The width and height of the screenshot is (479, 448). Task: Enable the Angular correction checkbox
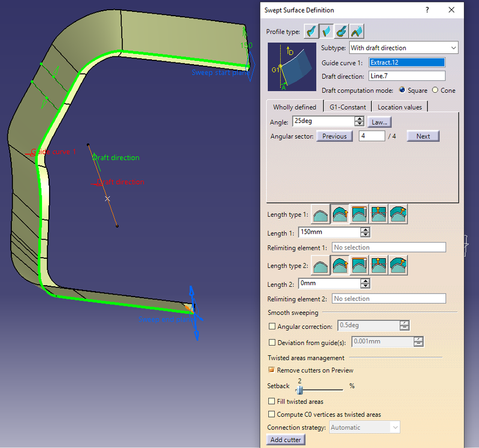[272, 326]
